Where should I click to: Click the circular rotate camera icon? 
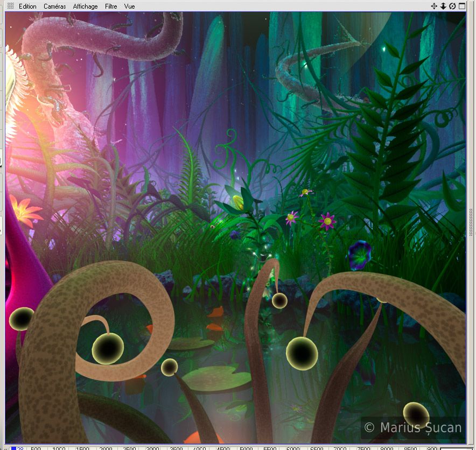coord(452,6)
